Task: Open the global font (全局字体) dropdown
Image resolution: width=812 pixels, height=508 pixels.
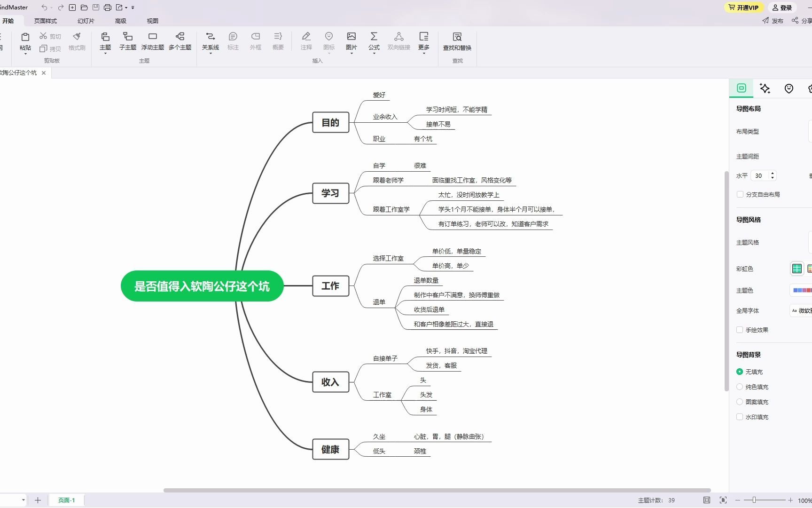Action: 801,310
